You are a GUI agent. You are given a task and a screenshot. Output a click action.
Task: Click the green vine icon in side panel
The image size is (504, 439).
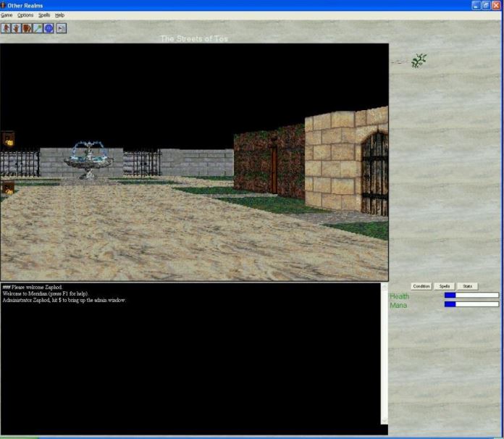pos(419,60)
